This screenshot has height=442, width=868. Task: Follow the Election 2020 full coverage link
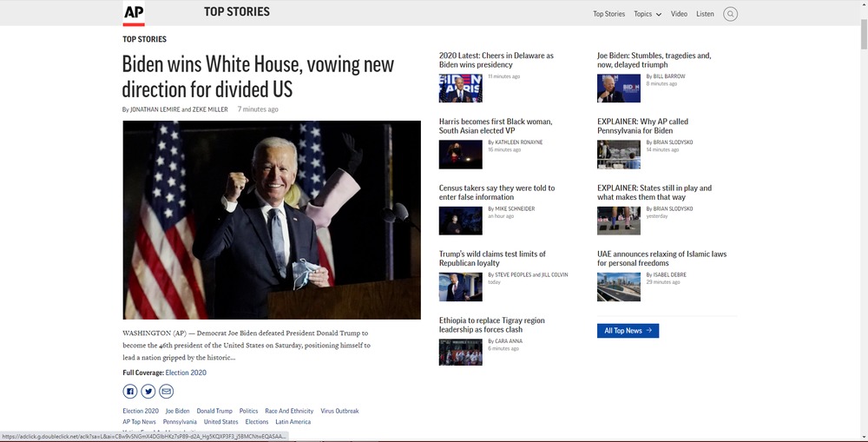186,373
